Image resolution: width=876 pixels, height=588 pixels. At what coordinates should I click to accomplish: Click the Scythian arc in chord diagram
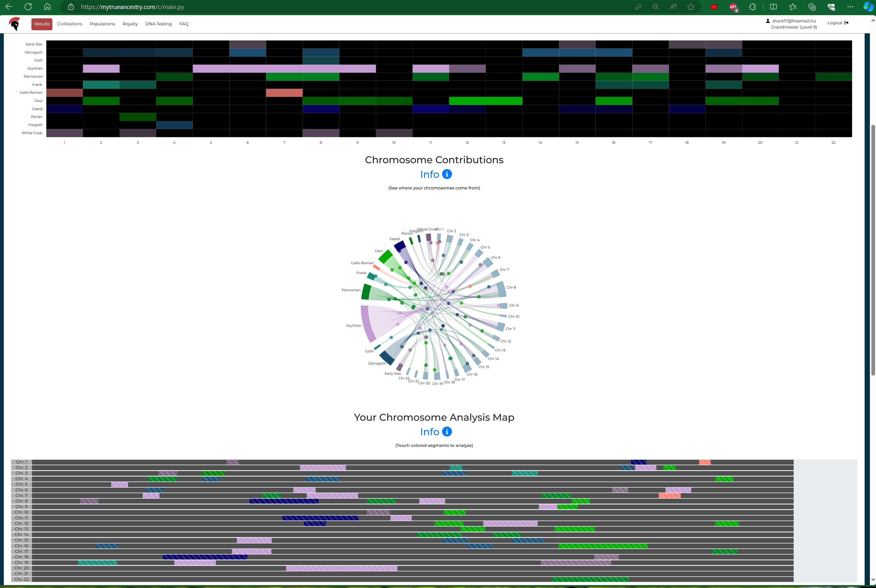tap(366, 324)
